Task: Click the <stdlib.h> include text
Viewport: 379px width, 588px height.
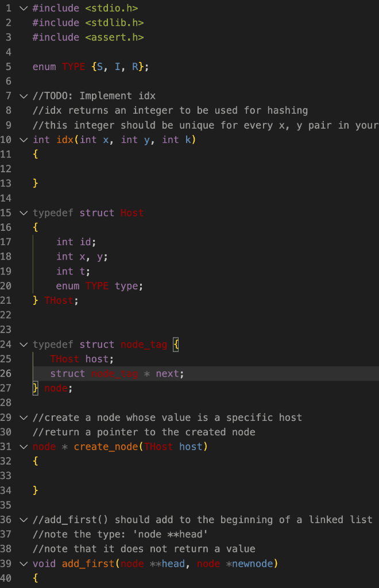Action: [114, 23]
